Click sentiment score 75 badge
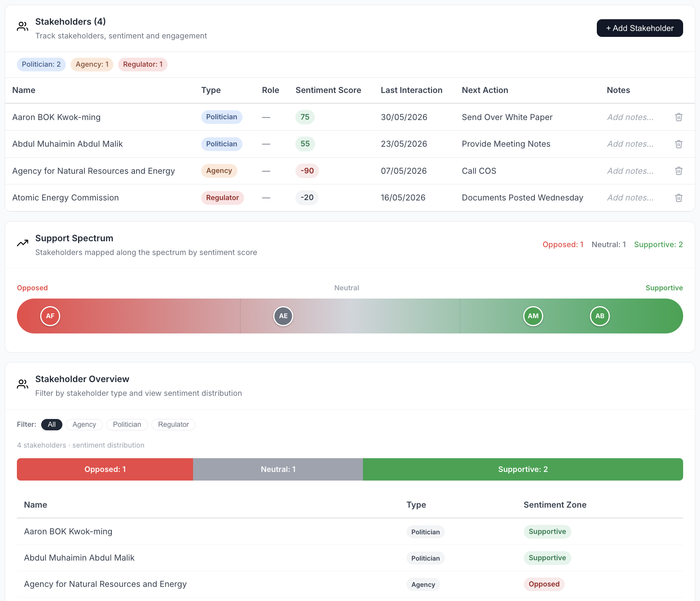Viewport: 700px width, 601px height. 305,117
